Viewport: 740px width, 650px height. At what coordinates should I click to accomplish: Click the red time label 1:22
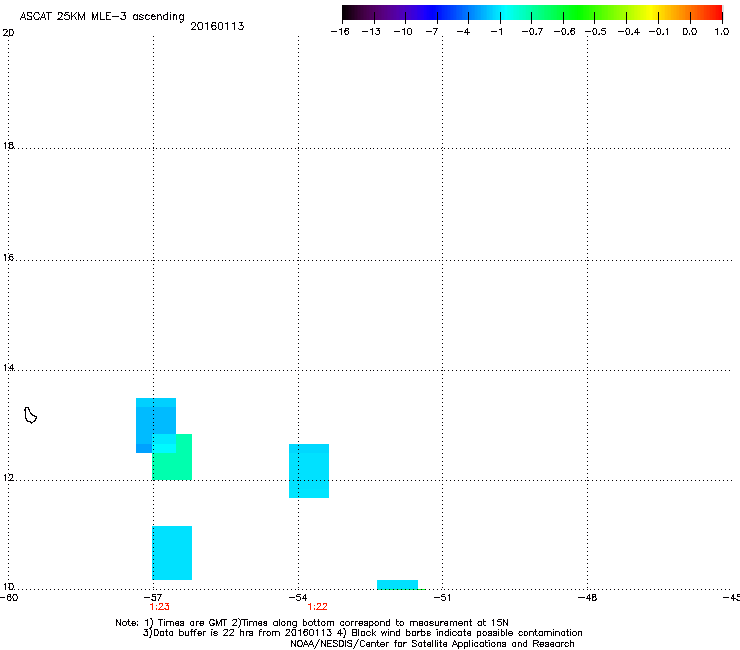point(317,607)
